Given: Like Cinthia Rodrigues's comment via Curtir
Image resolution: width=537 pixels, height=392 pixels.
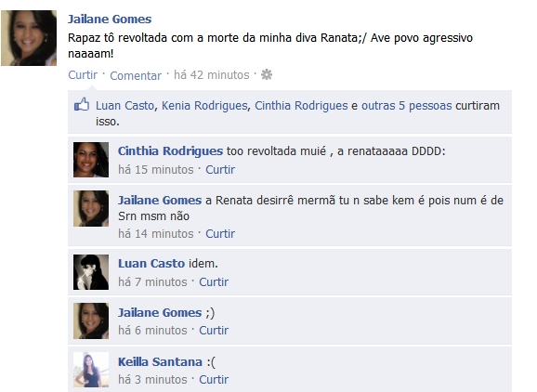Looking at the screenshot, I should point(220,169).
